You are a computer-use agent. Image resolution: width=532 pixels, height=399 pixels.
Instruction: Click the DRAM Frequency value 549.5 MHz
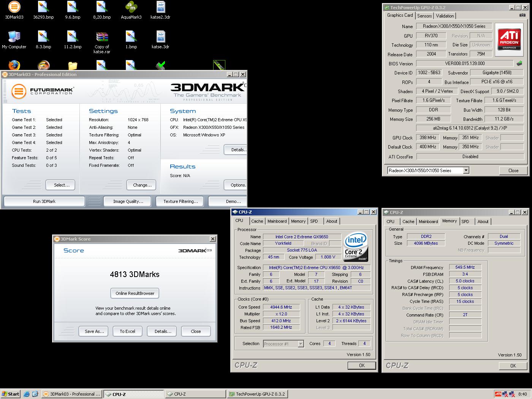tap(465, 267)
